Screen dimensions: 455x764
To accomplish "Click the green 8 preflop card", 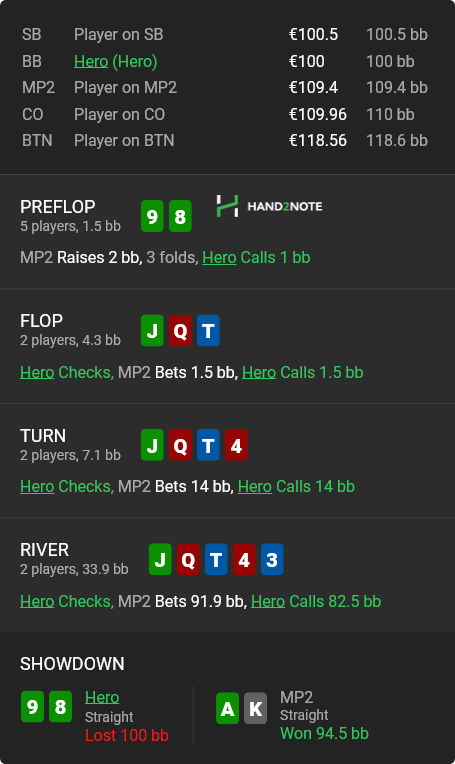I will pyautogui.click(x=180, y=216).
